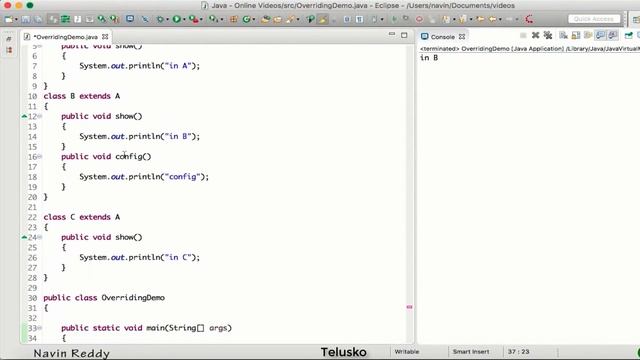Open the External Tools dropdown arrow
The width and height of the screenshot is (640, 360).
[x=222, y=20]
